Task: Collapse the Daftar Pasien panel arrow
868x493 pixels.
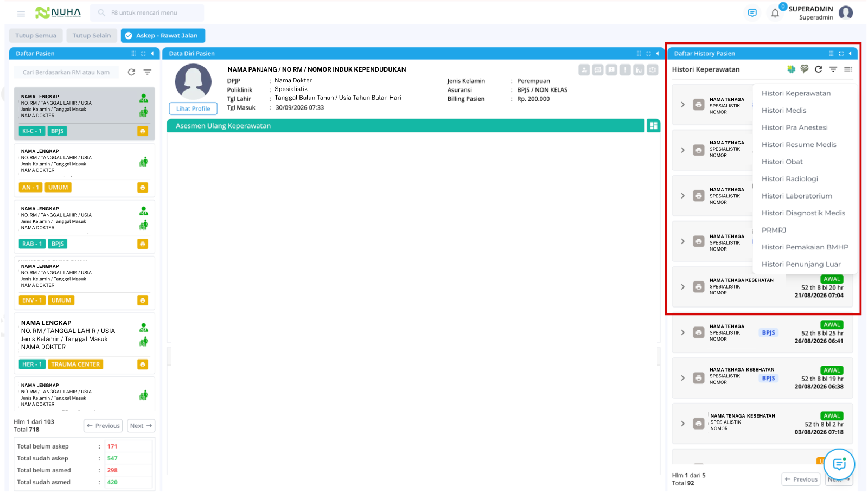Action: pyautogui.click(x=152, y=53)
